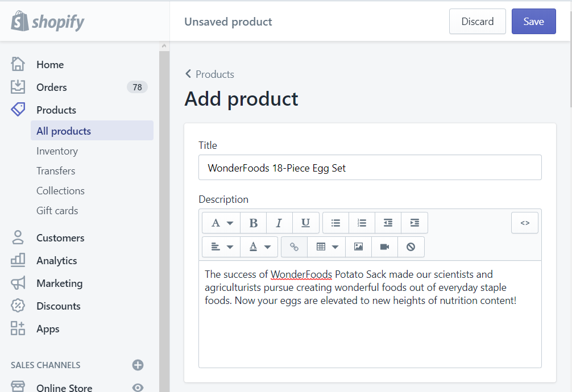Click the outdent icon

[x=388, y=223]
